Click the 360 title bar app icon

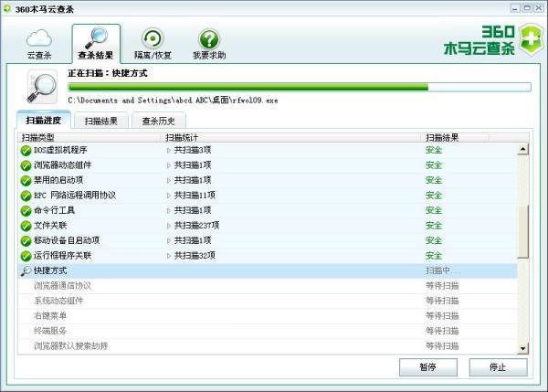coord(7,8)
